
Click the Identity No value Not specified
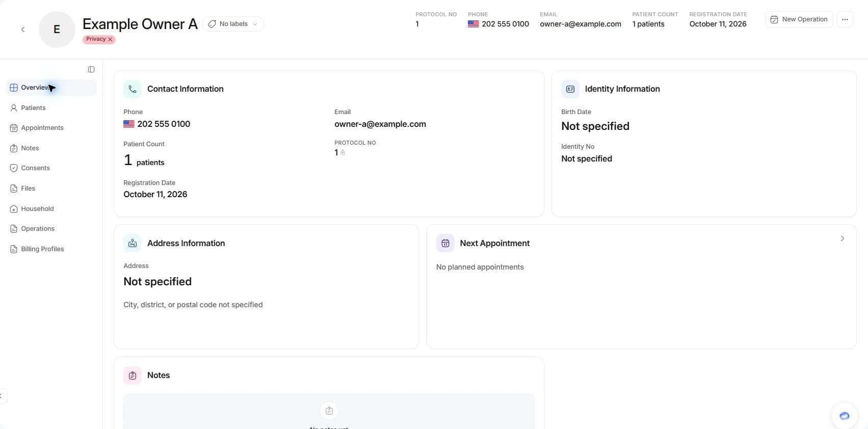[587, 159]
